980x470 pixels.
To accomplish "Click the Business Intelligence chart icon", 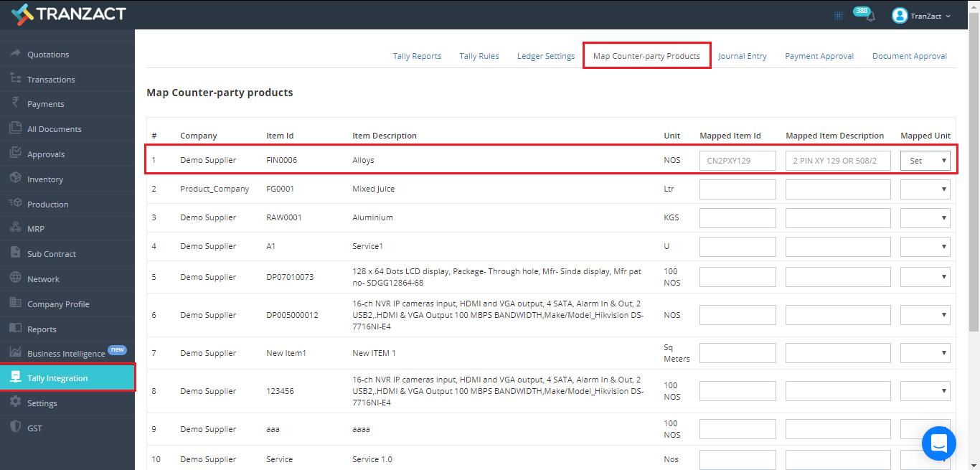I will pos(15,353).
